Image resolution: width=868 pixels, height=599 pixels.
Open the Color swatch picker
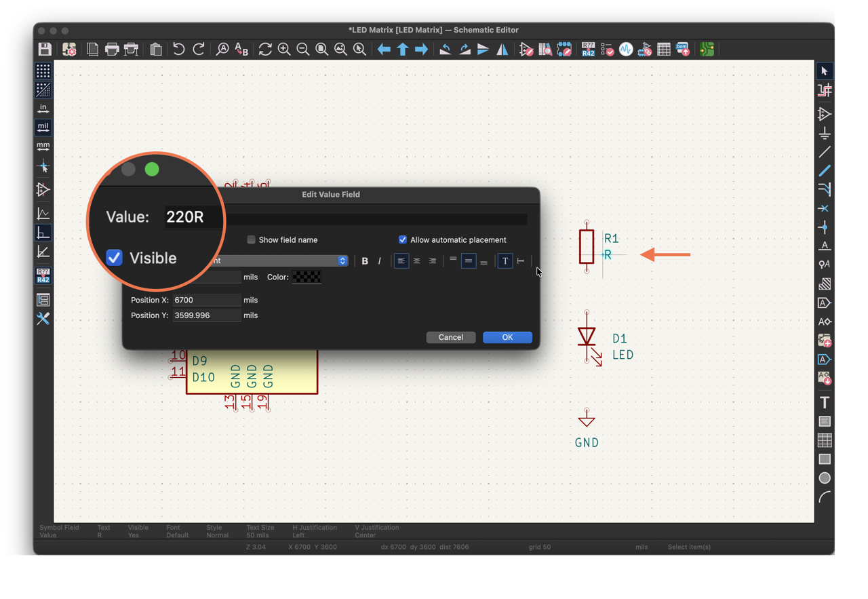[x=307, y=277]
